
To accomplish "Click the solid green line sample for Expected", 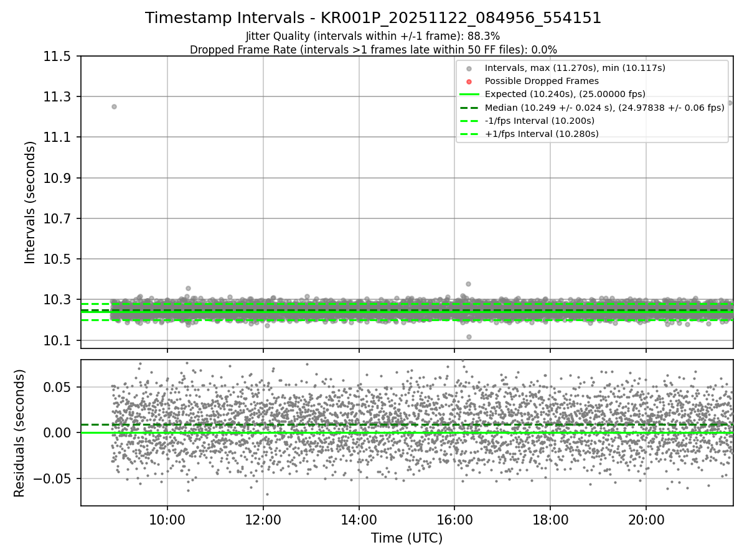I will (x=469, y=95).
